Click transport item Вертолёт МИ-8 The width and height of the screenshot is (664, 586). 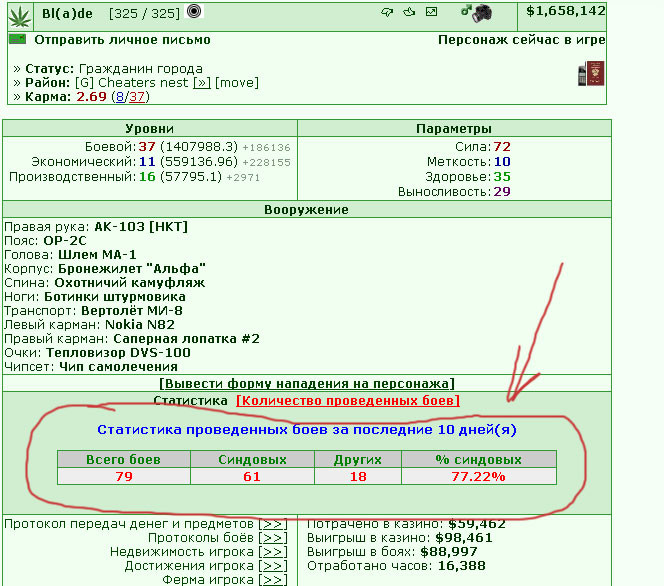[132, 311]
